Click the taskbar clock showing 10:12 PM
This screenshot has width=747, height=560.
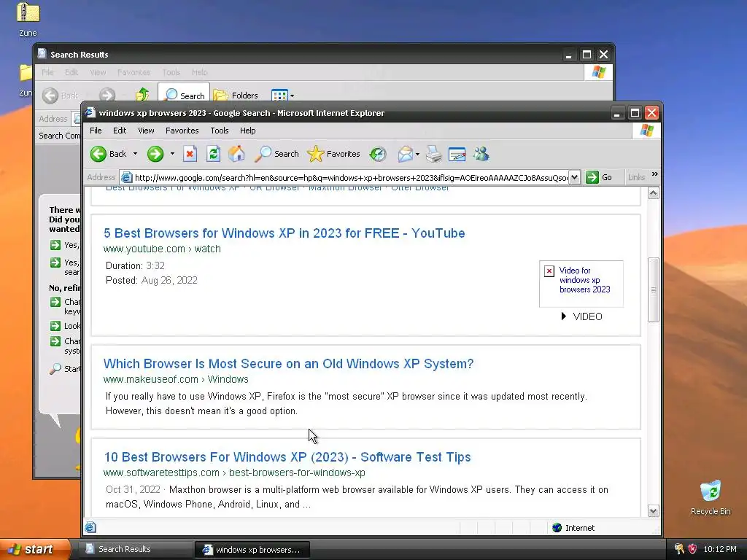click(720, 549)
